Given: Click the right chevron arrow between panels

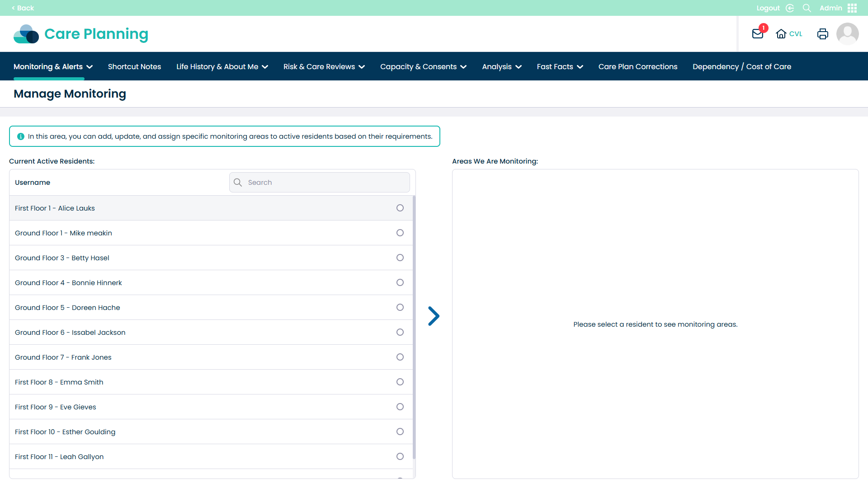Looking at the screenshot, I should 434,316.
